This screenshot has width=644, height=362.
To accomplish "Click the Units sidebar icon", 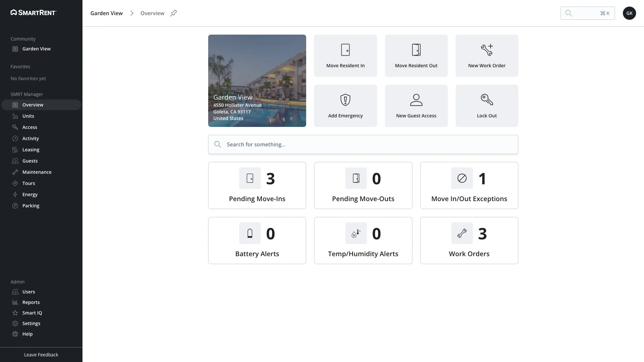I will (x=15, y=116).
